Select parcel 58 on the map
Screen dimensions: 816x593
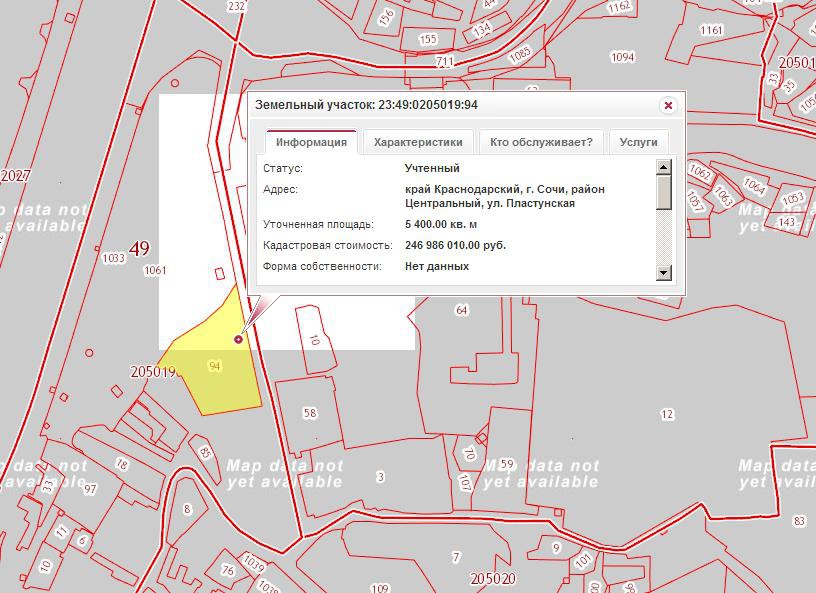(310, 413)
